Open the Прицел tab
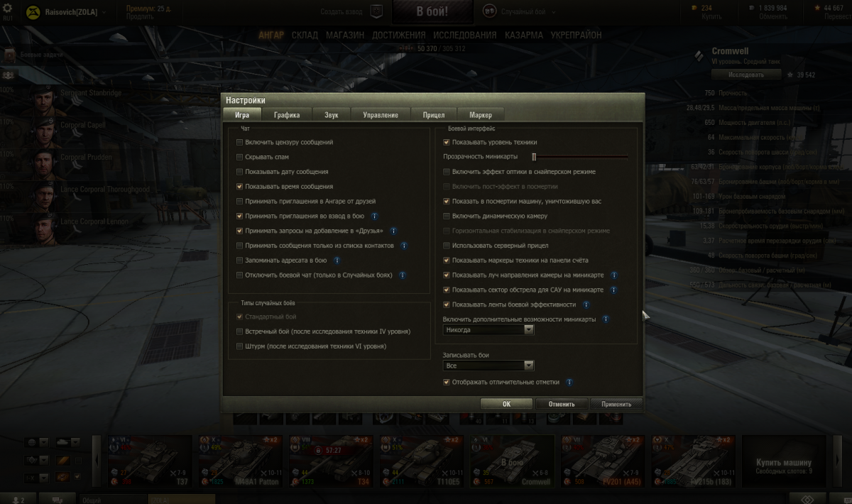852x504 pixels. coord(434,115)
